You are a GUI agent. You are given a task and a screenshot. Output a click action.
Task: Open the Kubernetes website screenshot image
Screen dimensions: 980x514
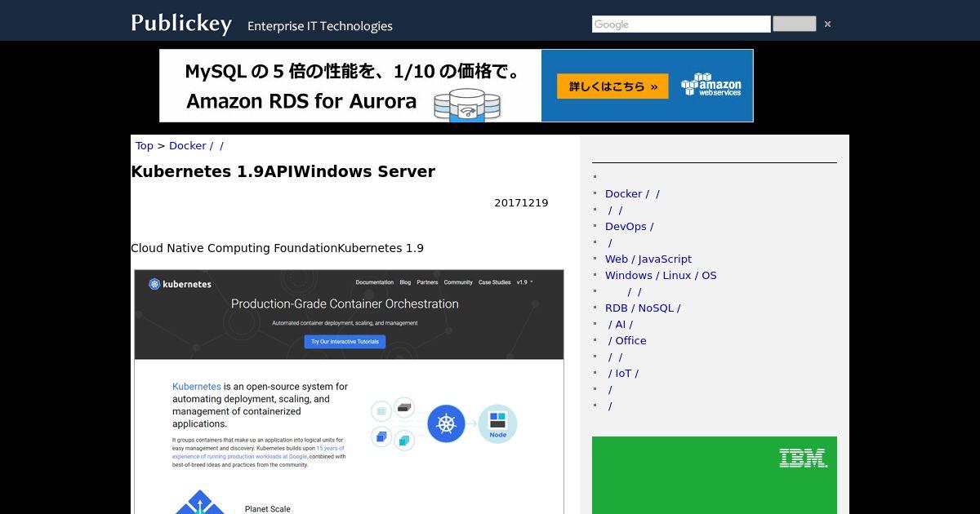tap(349, 392)
